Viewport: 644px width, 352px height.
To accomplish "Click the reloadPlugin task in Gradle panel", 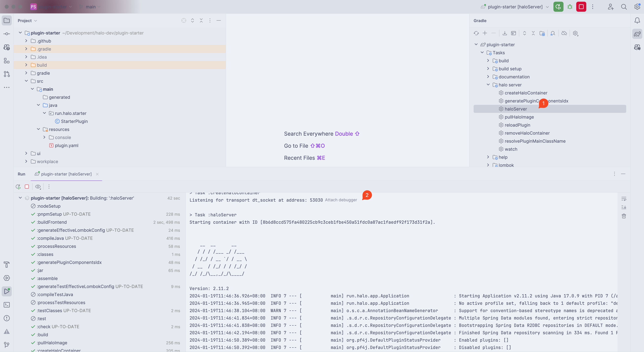I will (x=517, y=125).
